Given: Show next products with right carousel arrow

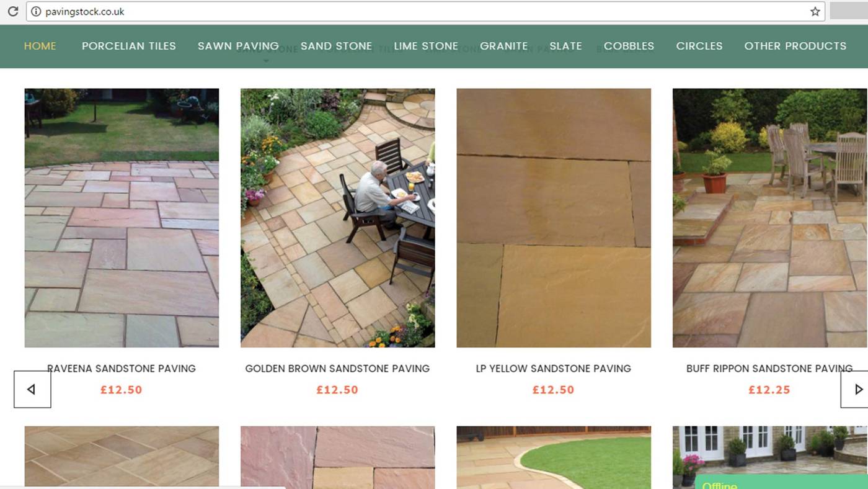Looking at the screenshot, I should pos(856,389).
